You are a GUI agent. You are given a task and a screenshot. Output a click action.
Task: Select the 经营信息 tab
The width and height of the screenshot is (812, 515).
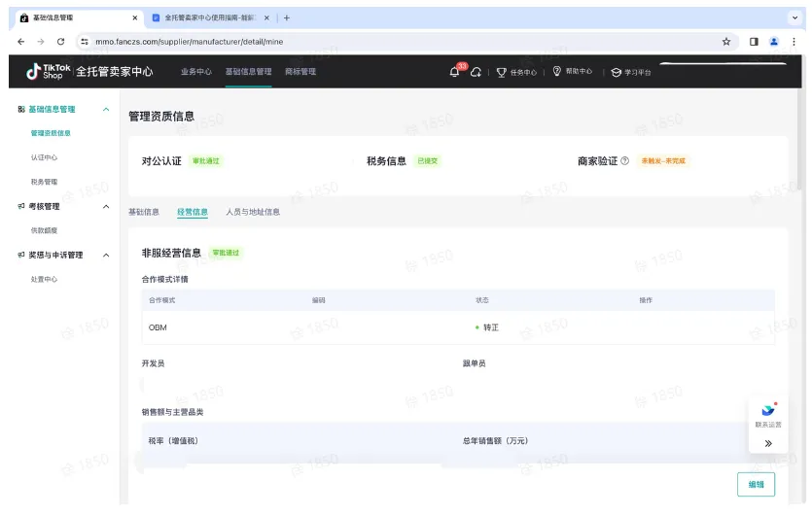pos(193,212)
